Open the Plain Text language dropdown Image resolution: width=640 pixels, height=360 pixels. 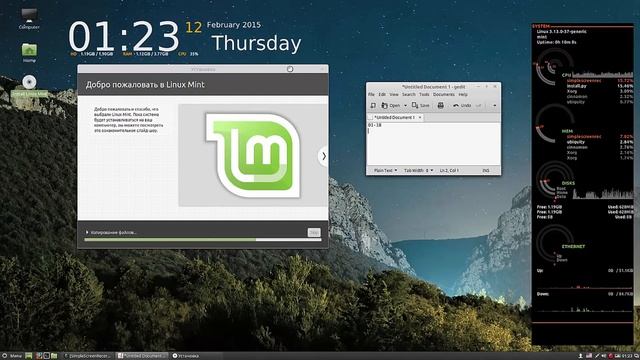coord(385,170)
